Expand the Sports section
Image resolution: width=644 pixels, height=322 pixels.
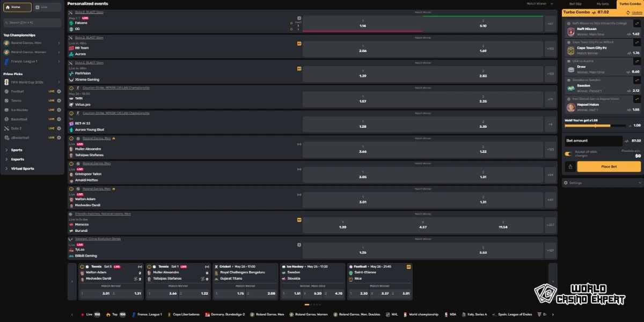(32, 150)
